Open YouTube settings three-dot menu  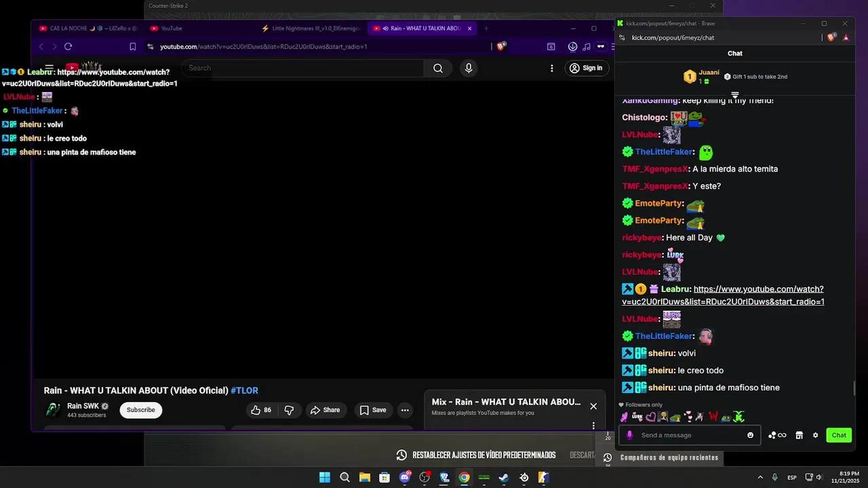pyautogui.click(x=552, y=68)
